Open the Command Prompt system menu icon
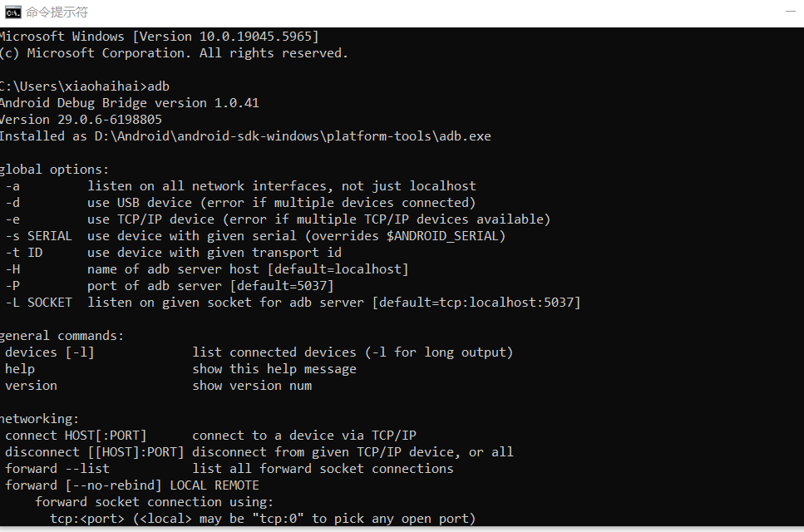 click(12, 12)
